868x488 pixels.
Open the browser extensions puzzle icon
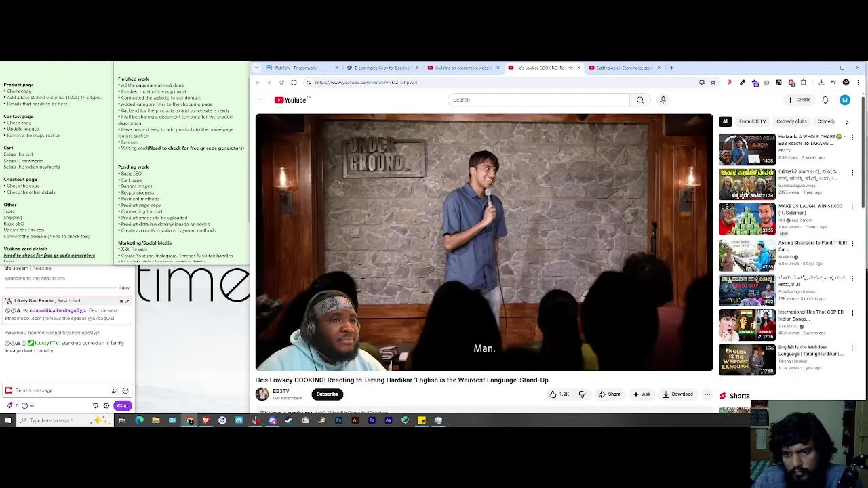tap(803, 82)
